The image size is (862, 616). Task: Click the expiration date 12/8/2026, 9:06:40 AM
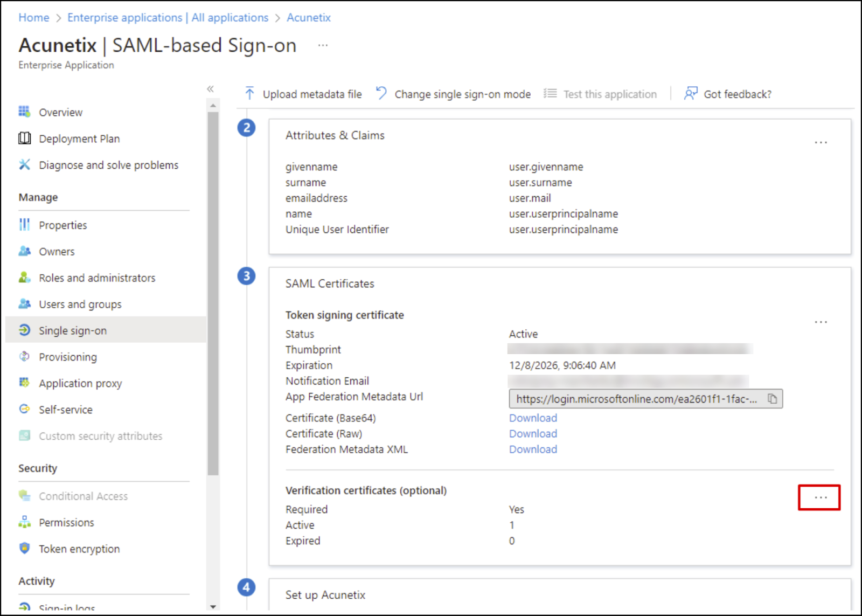click(562, 365)
